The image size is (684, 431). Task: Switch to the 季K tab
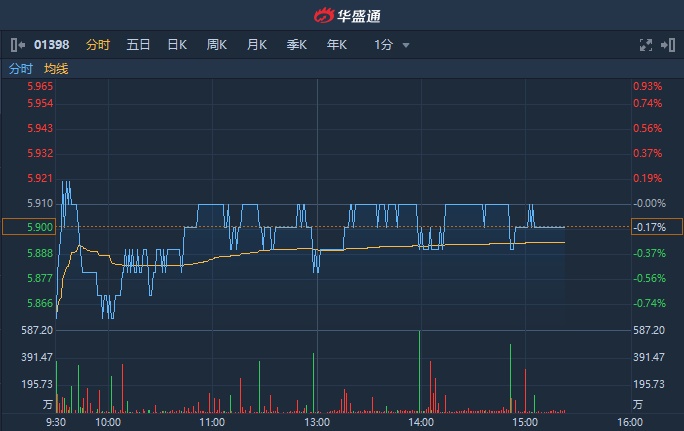(297, 45)
